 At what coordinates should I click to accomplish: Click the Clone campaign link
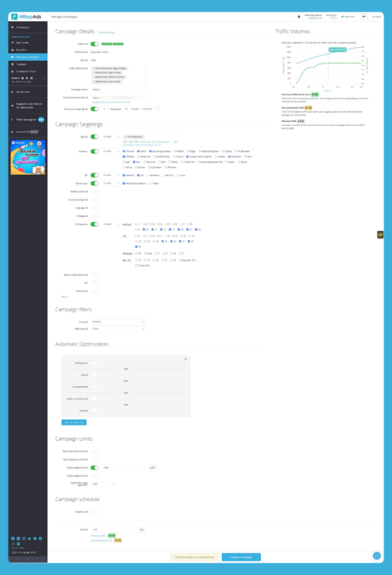[x=107, y=33]
